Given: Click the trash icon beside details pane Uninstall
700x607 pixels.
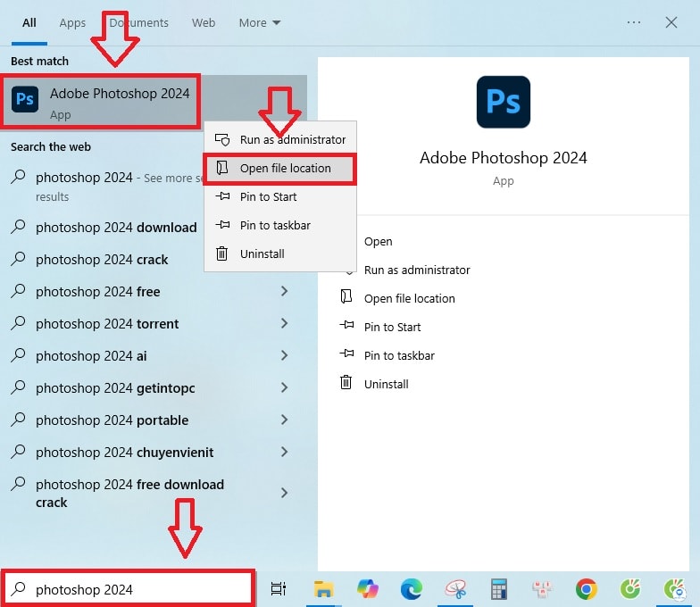Looking at the screenshot, I should point(346,382).
